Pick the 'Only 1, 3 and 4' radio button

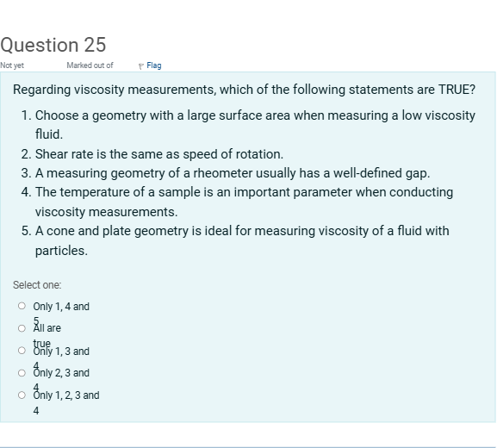point(22,351)
